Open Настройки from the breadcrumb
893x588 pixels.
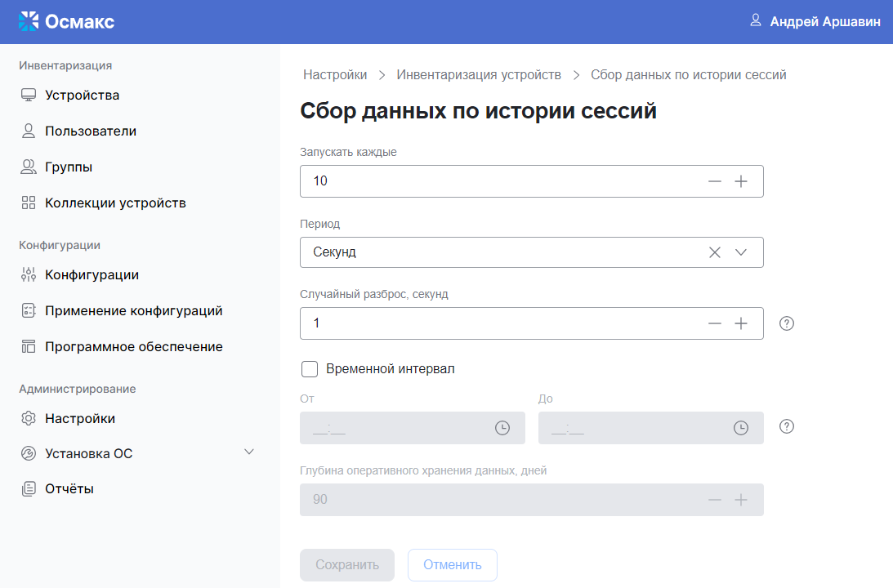[334, 74]
